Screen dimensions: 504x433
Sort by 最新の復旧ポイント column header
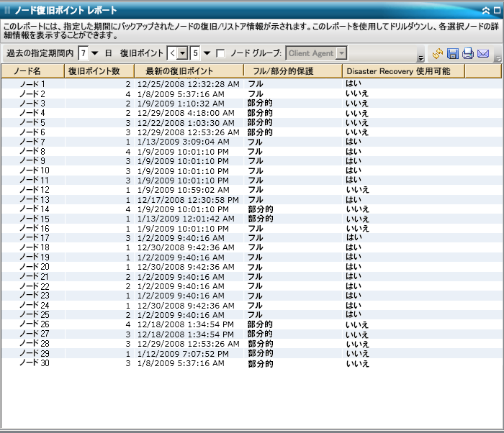(x=189, y=71)
